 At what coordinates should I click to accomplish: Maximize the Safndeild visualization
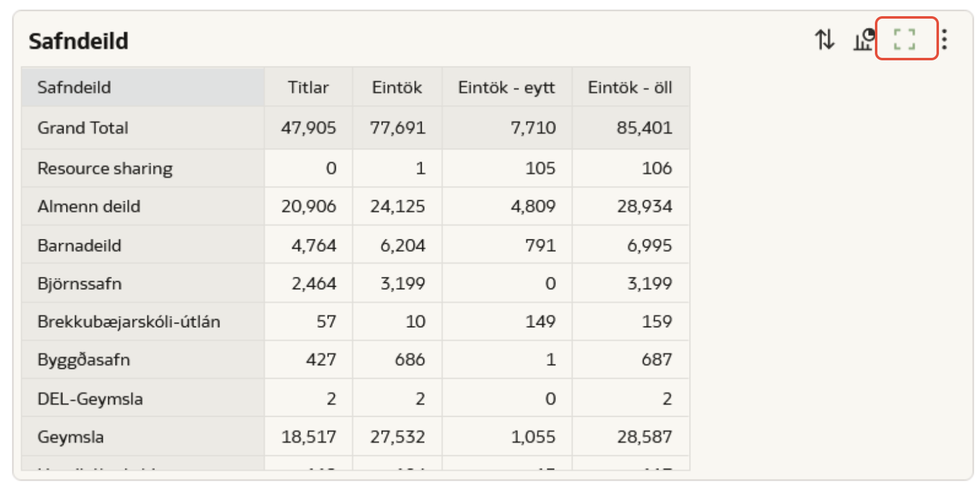[905, 39]
